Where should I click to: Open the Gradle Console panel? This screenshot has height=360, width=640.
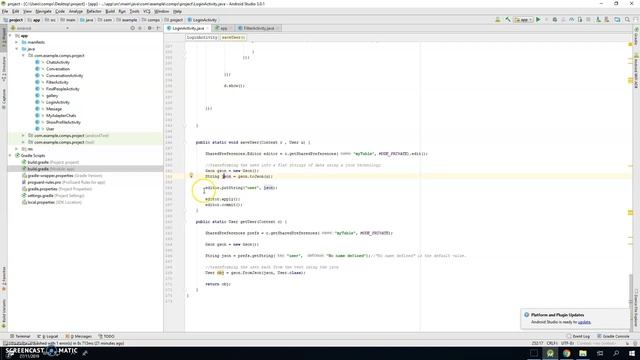tap(613, 336)
